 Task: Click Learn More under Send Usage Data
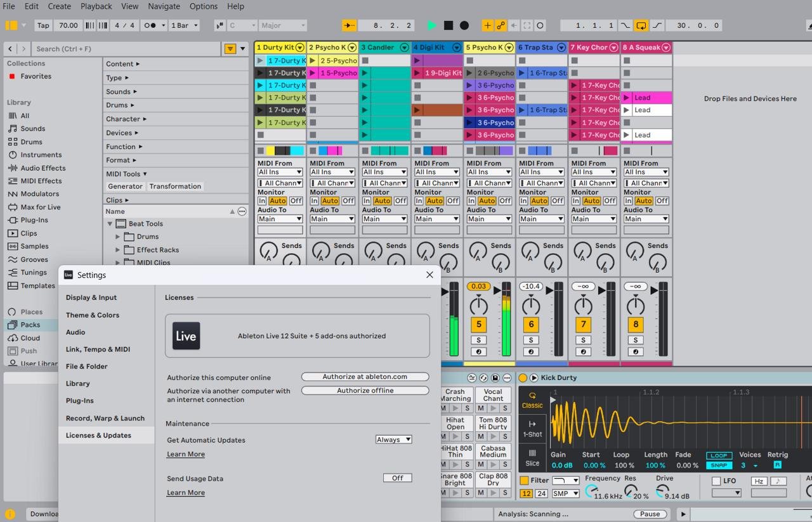click(x=186, y=493)
